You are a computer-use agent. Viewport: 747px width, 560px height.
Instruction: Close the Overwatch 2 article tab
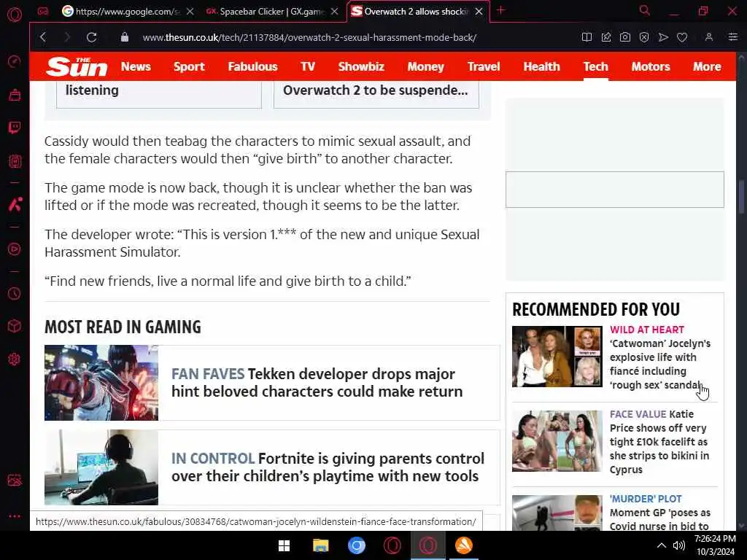tap(479, 12)
